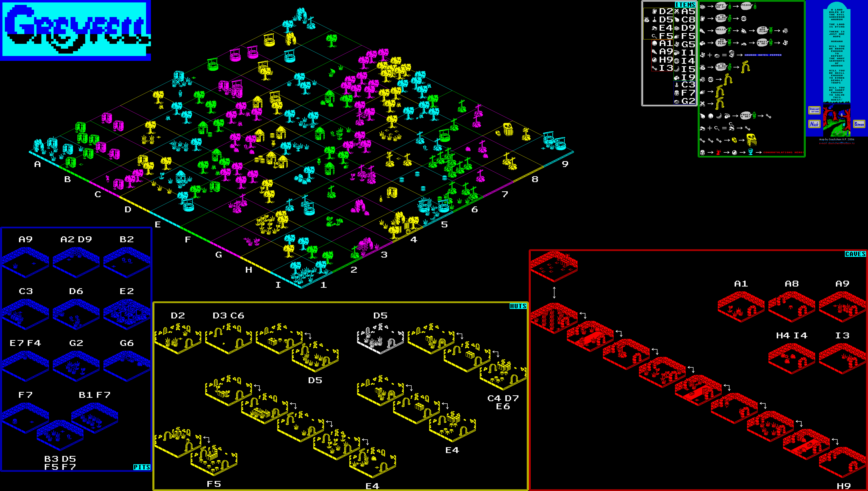Click the CAVES panel label
868x491 pixels.
pyautogui.click(x=855, y=254)
